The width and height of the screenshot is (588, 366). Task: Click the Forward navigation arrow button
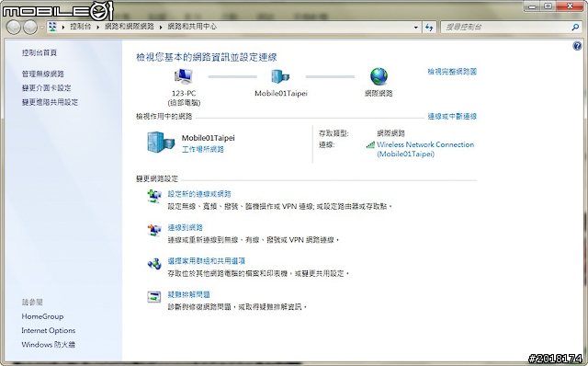tap(29, 27)
